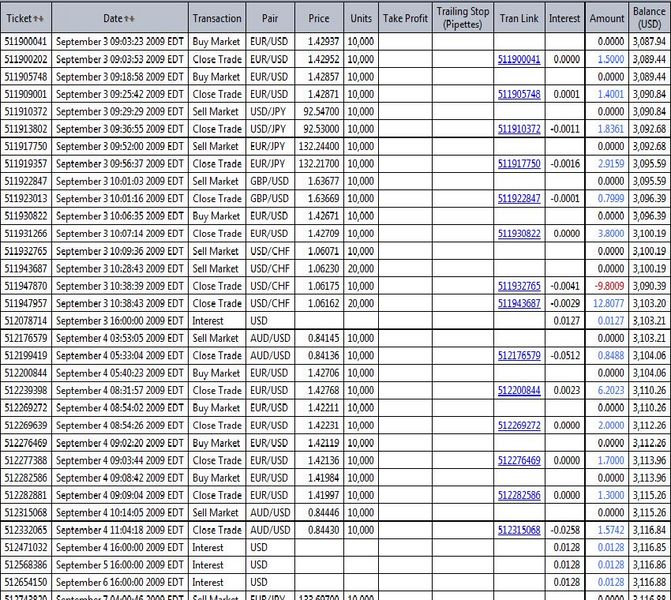Viewport: 671px width, 600px height.
Task: Follow the 511910372 tran link
Action: (519, 129)
